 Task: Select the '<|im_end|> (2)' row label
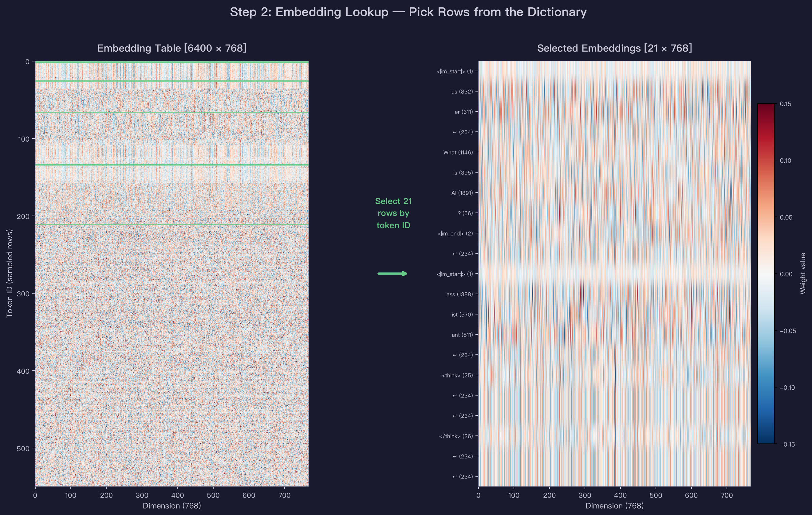point(455,233)
